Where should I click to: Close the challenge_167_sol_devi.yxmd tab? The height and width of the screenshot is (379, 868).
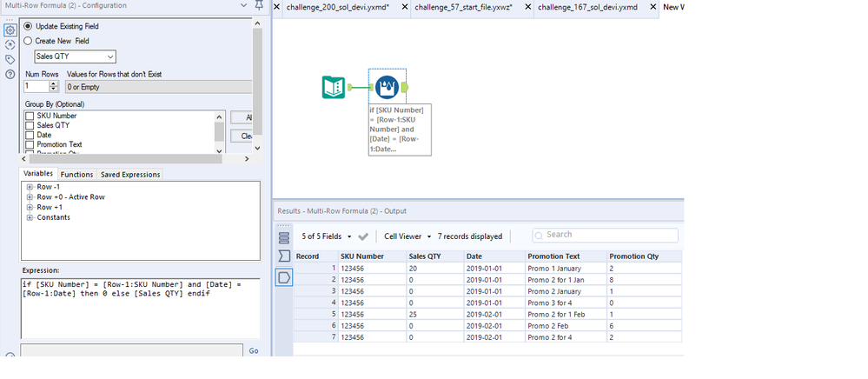pyautogui.click(x=653, y=7)
